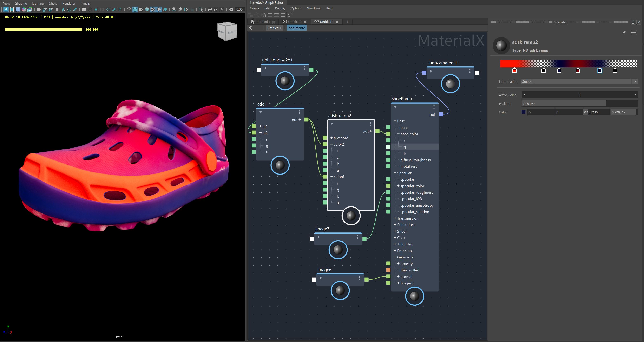The height and width of the screenshot is (342, 644).
Task: Click the plus button to add tab
Action: 348,22
